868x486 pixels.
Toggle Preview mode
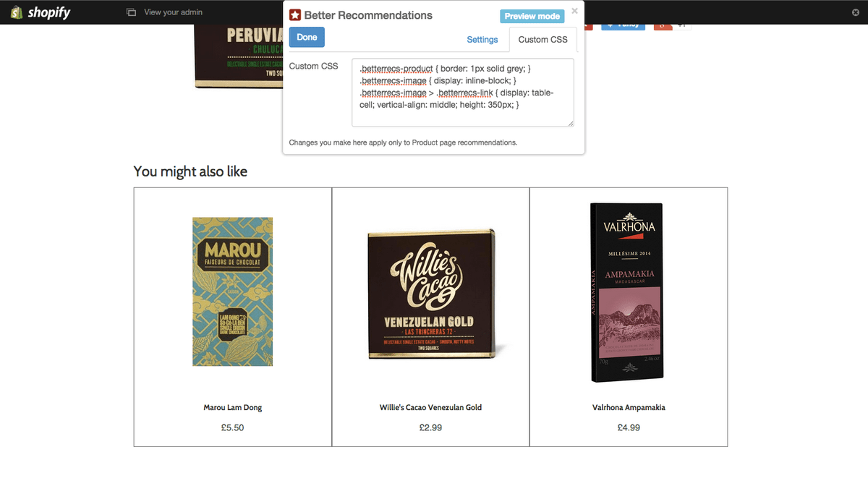[x=532, y=16]
